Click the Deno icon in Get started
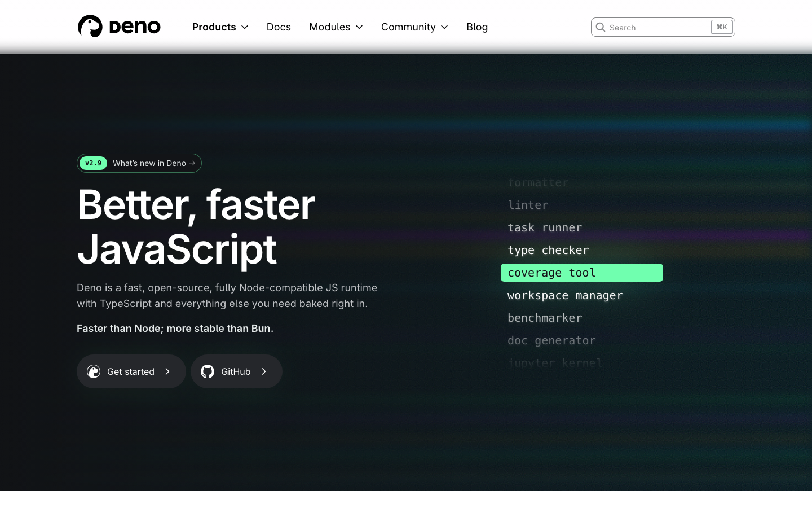The height and width of the screenshot is (508, 812). pyautogui.click(x=94, y=371)
